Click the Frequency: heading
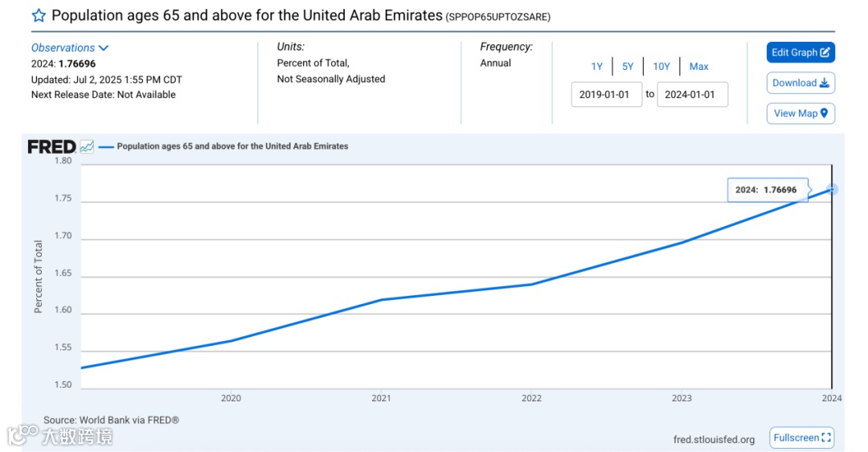The image size is (868, 452). pos(506,47)
